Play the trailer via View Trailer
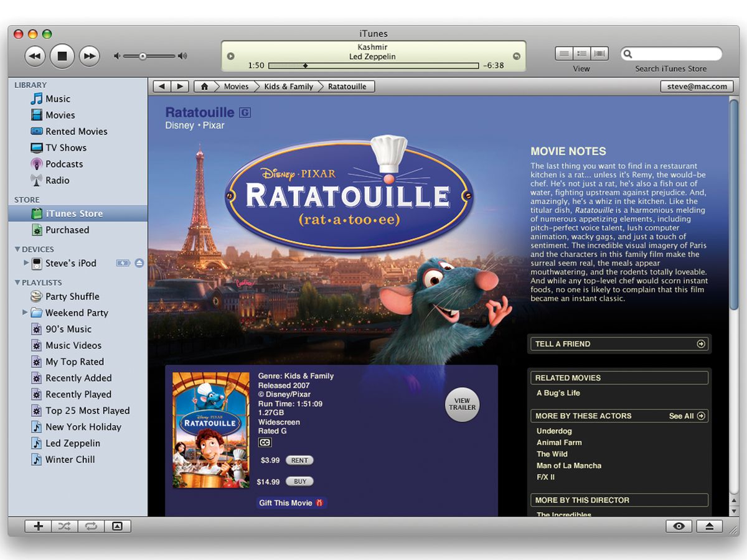The height and width of the screenshot is (560, 747). [x=462, y=404]
